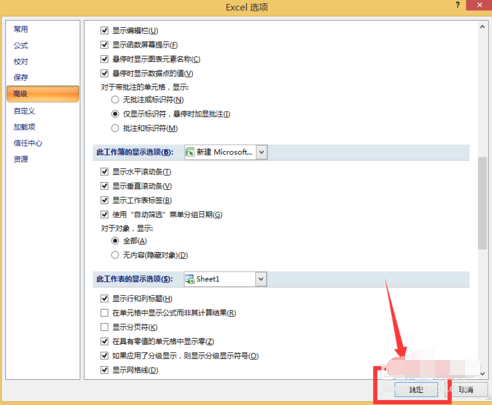Image resolution: width=492 pixels, height=405 pixels.
Task: Click the 确定 button
Action: tap(416, 389)
